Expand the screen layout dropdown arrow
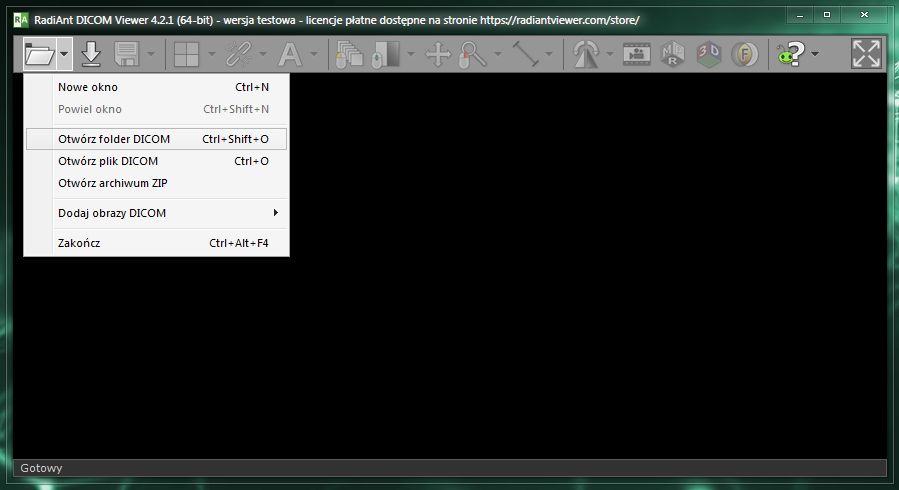 [x=212, y=54]
